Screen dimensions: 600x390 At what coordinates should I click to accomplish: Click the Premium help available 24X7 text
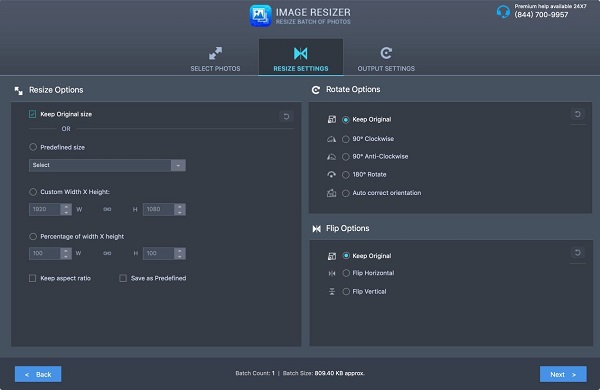click(550, 6)
